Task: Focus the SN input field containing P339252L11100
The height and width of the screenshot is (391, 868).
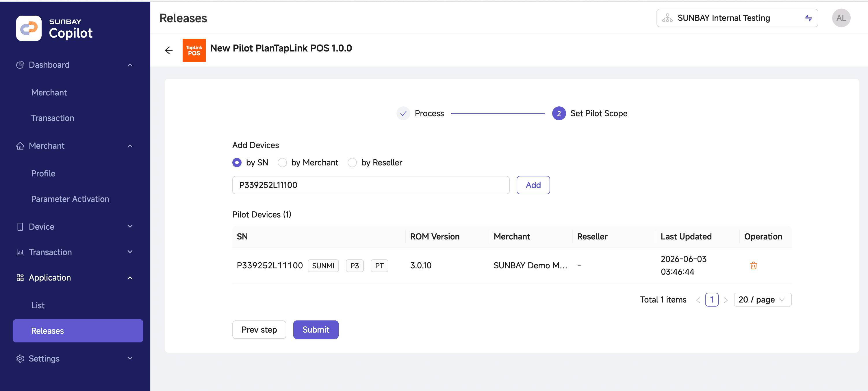Action: 371,185
